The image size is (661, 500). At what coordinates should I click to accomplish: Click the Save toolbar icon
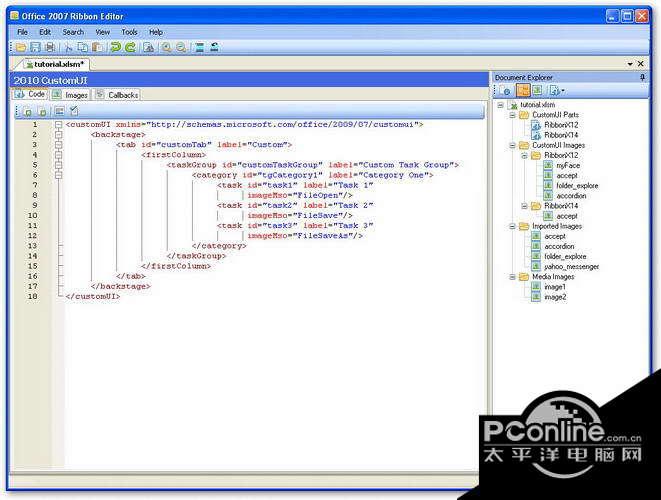pyautogui.click(x=35, y=48)
